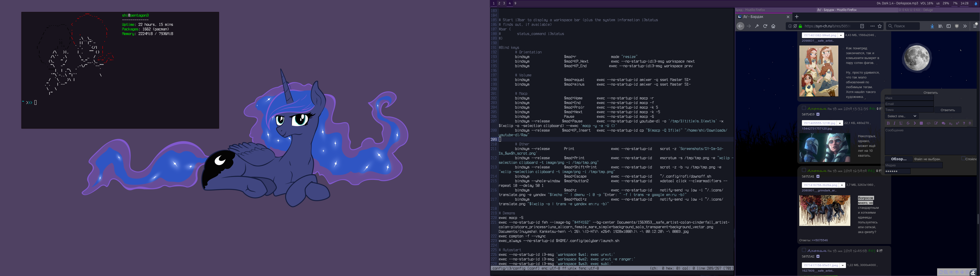Insert superscript in reply form

pos(958,123)
